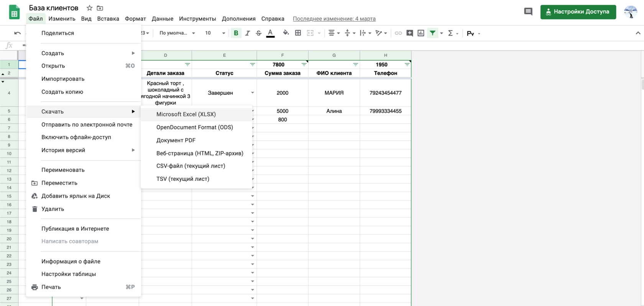Screen dimensions: 644x306
Task: Collapse the toolbar with the caret icon
Action: click(x=638, y=33)
